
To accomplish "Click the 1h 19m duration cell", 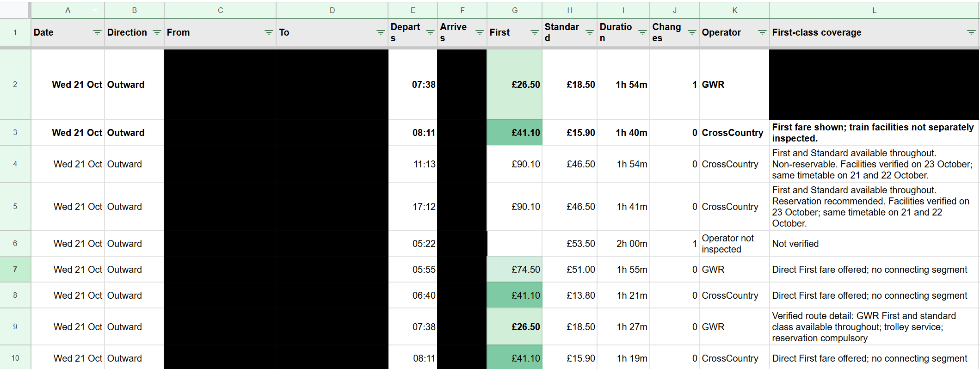I will [623, 357].
